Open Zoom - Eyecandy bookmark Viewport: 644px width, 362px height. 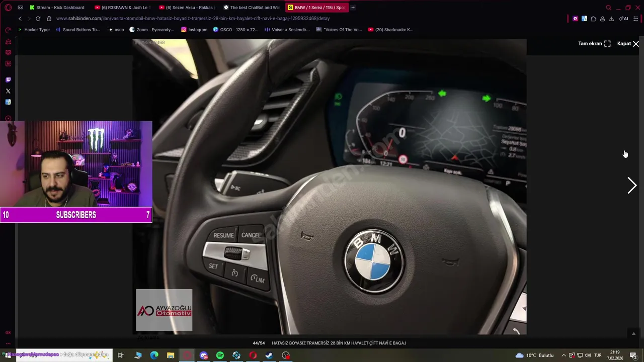[151, 30]
